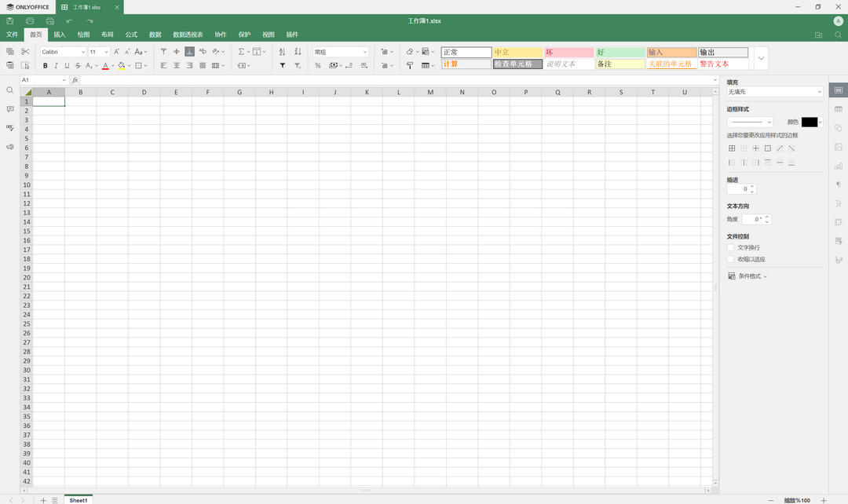Click the italic formatting icon
This screenshot has width=848, height=504.
(x=56, y=66)
